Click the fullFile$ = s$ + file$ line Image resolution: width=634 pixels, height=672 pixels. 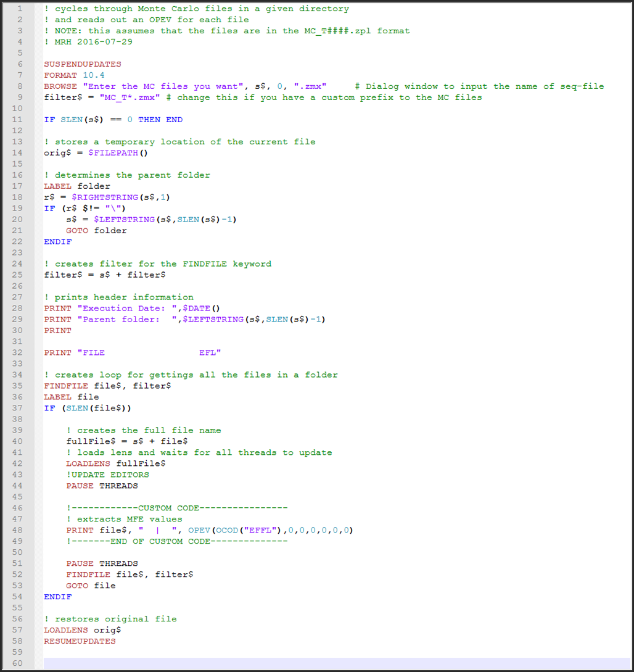[x=127, y=441]
